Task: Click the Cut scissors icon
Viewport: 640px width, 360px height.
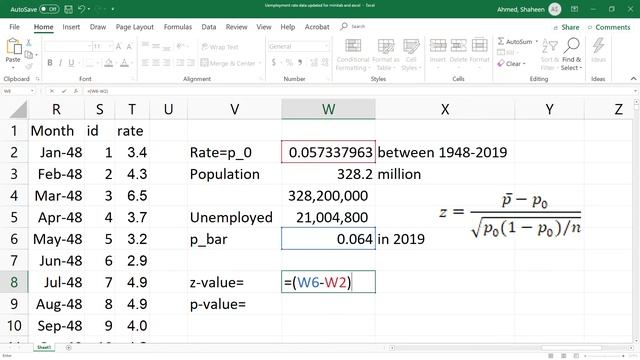Action: 29,43
